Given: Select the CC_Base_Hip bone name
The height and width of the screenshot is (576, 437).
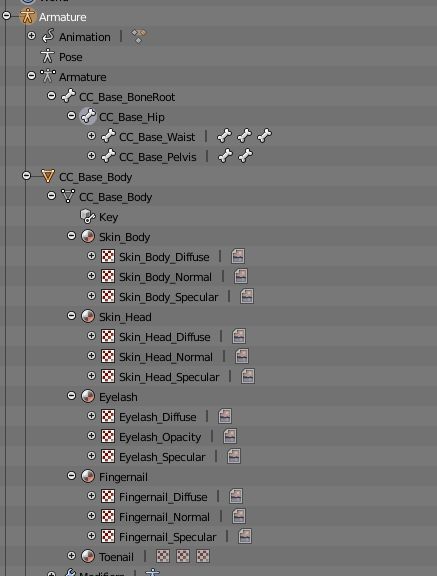Looking at the screenshot, I should tap(132, 117).
